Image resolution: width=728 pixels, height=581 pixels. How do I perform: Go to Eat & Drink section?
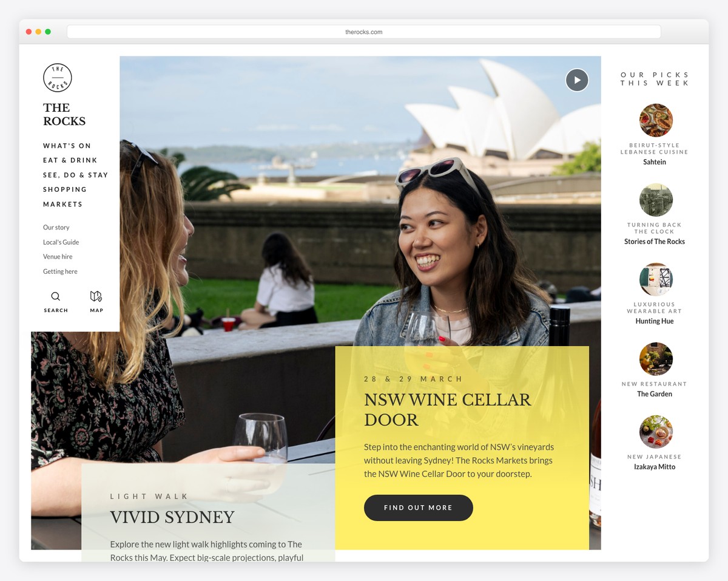point(70,160)
